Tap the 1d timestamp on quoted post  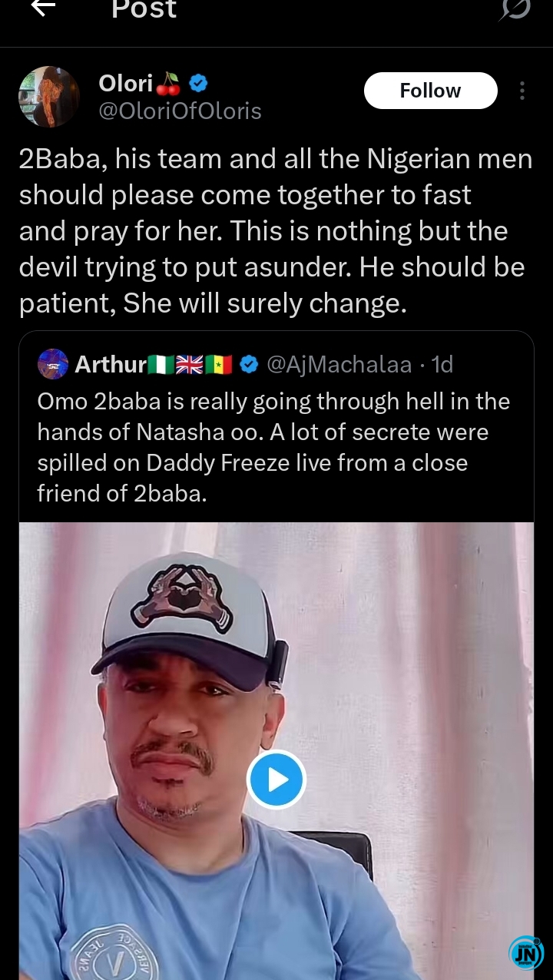tap(442, 364)
